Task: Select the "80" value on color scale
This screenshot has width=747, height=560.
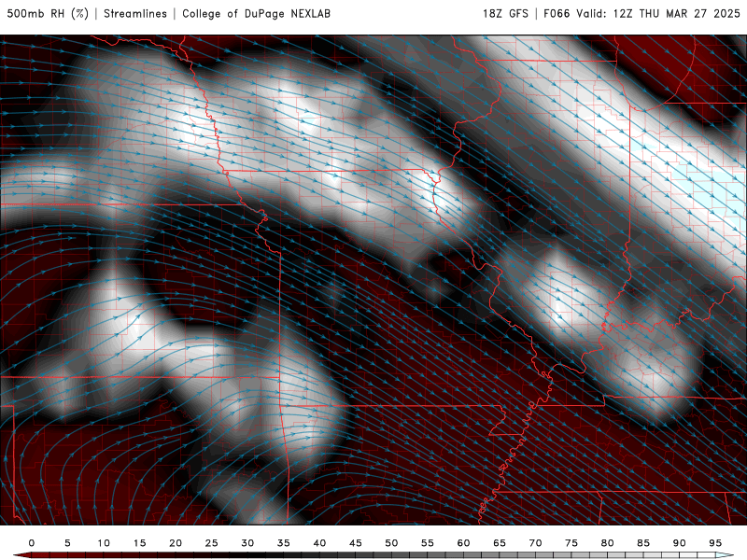Action: click(608, 543)
